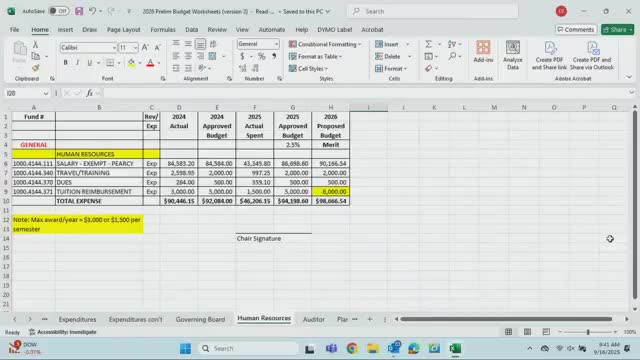The height and width of the screenshot is (360, 640).
Task: Switch to Page Layout view in status bar
Action: [527, 332]
